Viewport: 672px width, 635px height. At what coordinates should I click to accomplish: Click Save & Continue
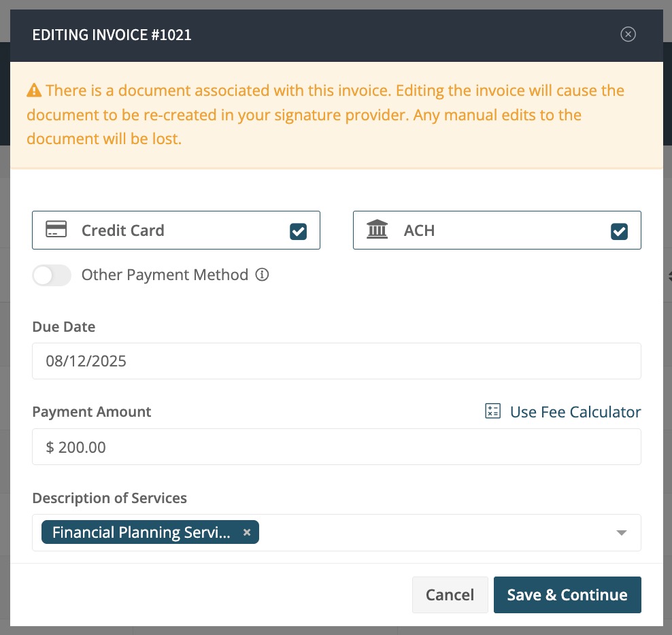(567, 595)
